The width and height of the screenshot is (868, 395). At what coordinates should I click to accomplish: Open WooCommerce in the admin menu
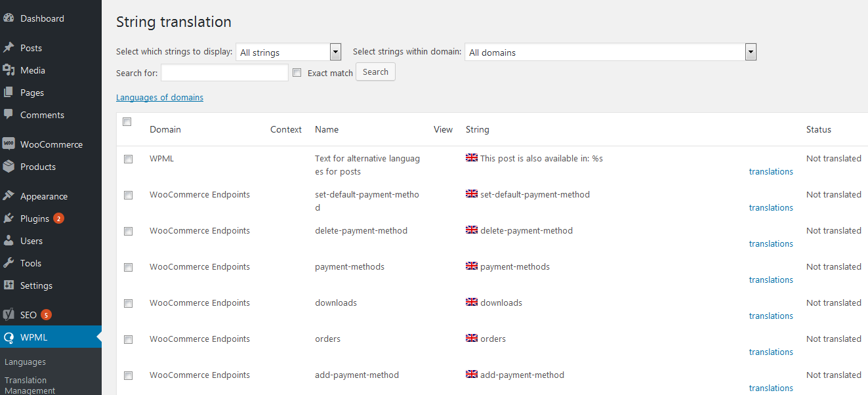[x=51, y=144]
